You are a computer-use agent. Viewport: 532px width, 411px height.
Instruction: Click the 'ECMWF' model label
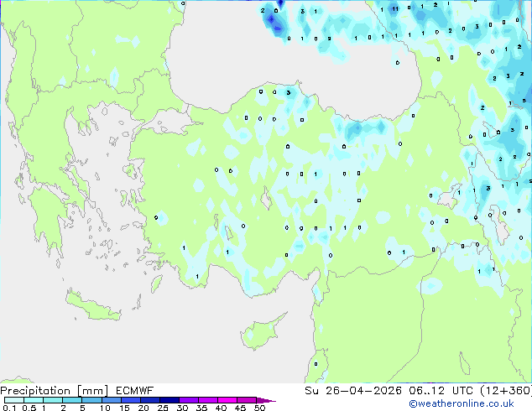click(135, 391)
